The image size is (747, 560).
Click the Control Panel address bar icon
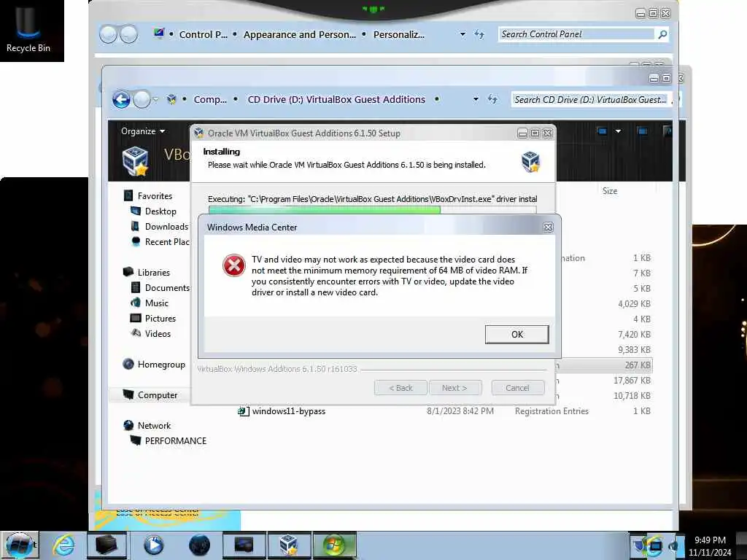[x=158, y=34]
